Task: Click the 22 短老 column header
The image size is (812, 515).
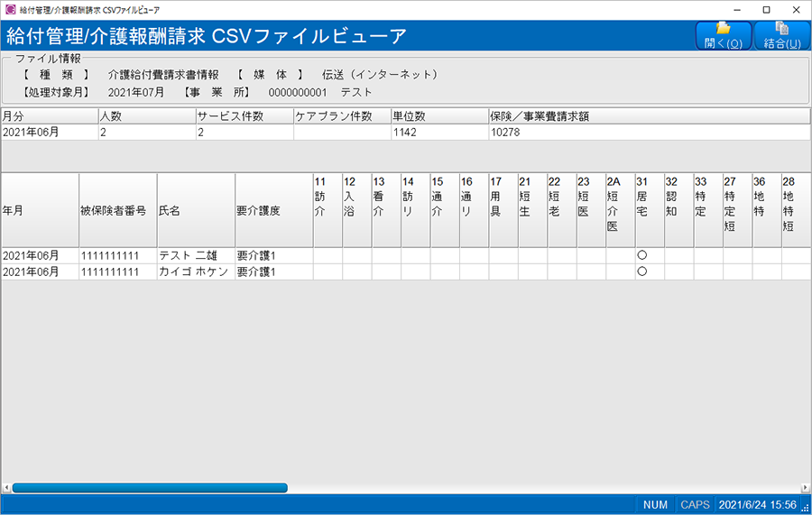Action: tap(562, 210)
